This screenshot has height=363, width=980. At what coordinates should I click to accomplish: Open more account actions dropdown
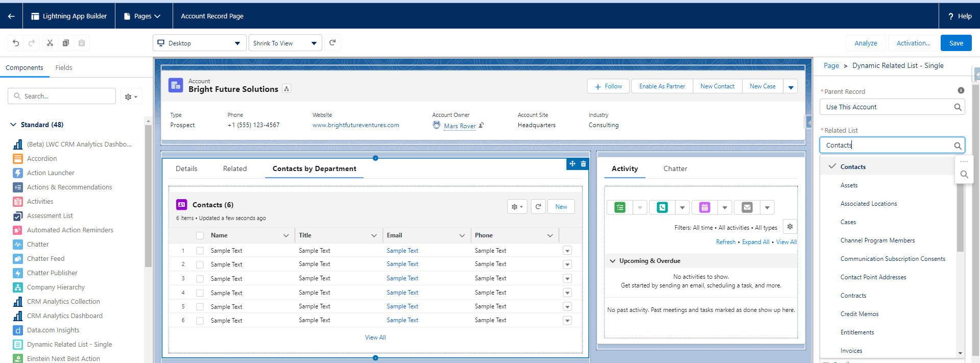point(791,87)
